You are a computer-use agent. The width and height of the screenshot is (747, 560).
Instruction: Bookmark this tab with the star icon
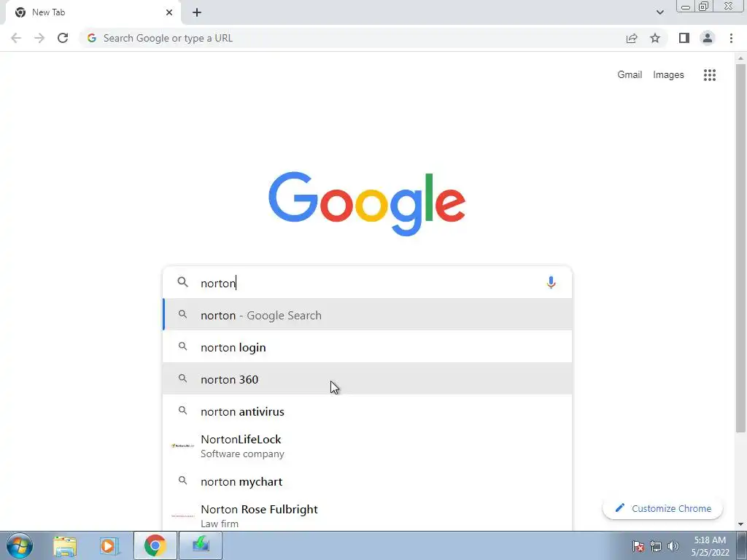point(655,38)
